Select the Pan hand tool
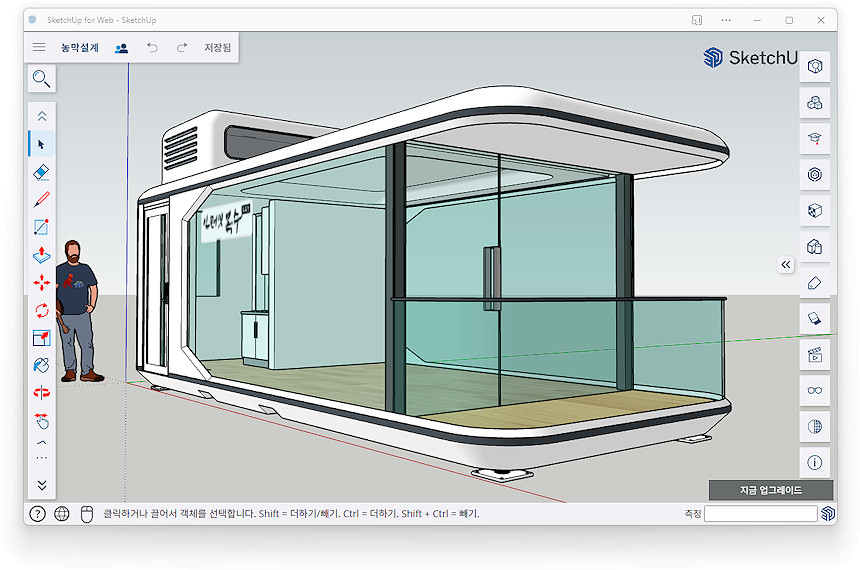 (42, 421)
